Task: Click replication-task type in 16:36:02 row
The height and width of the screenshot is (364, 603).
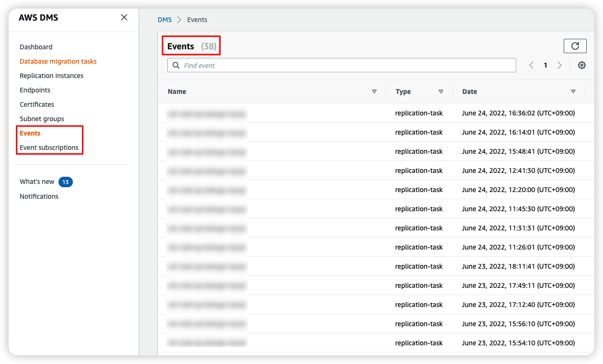Action: click(419, 113)
